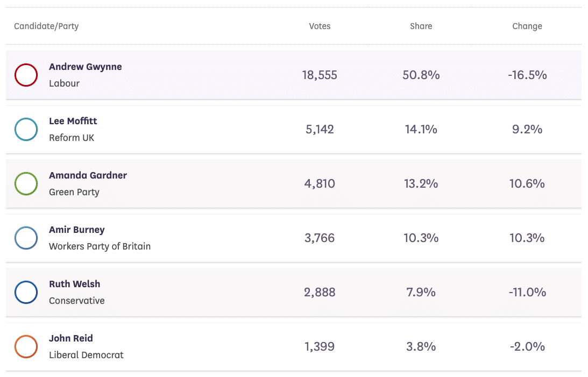The width and height of the screenshot is (588, 377).
Task: Click Amanda Gardner's green party circle
Action: [26, 183]
